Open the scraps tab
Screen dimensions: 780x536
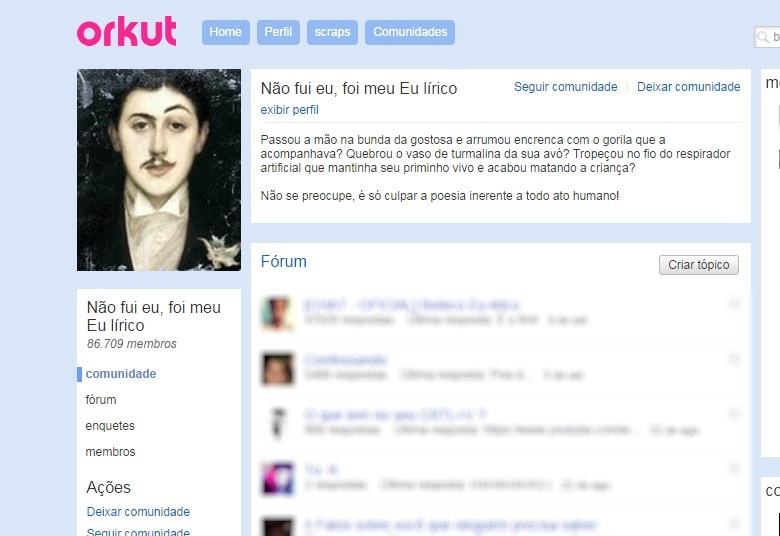click(332, 32)
